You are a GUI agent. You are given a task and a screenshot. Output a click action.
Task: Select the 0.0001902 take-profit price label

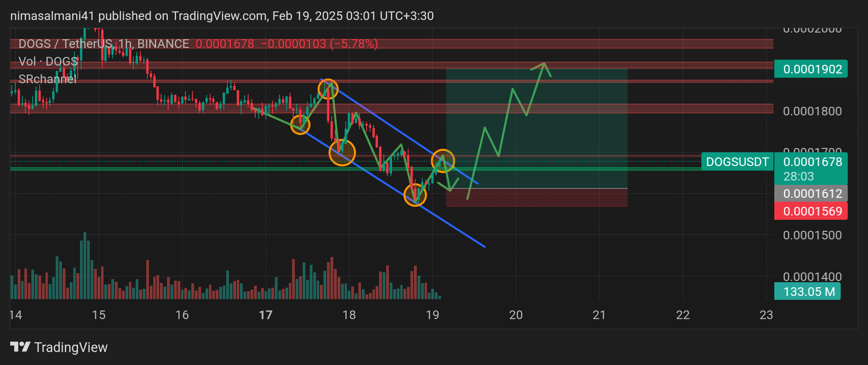811,69
